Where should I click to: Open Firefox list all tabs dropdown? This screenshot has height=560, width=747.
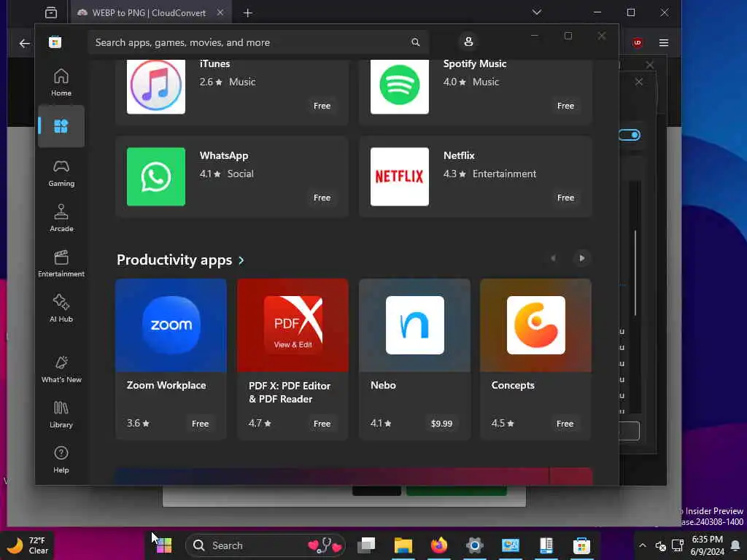(537, 12)
